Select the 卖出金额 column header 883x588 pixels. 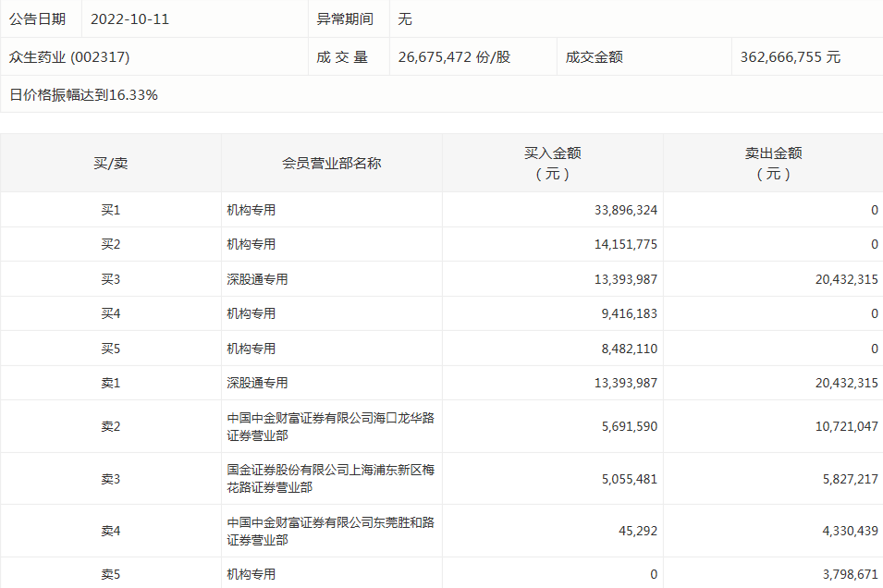pyautogui.click(x=773, y=163)
